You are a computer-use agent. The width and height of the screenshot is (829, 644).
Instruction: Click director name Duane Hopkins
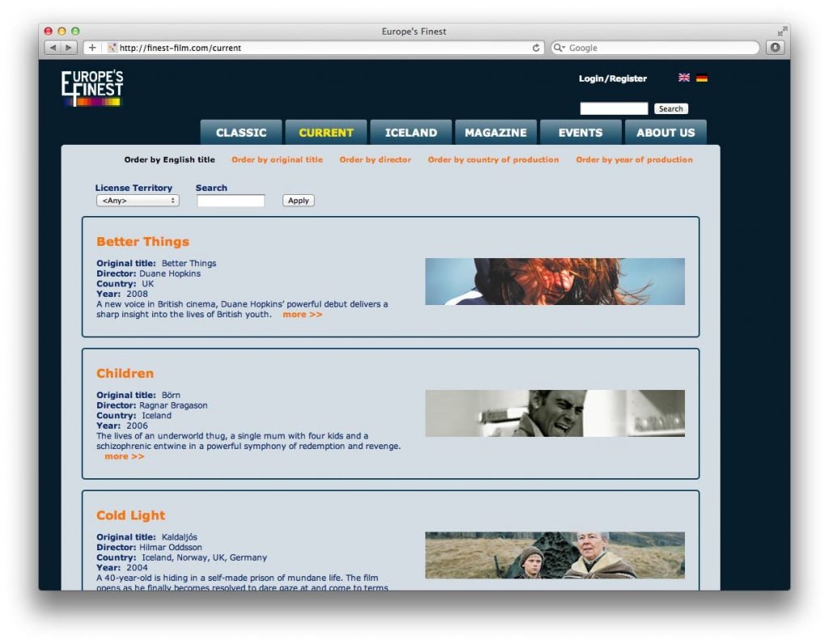pyautogui.click(x=170, y=273)
